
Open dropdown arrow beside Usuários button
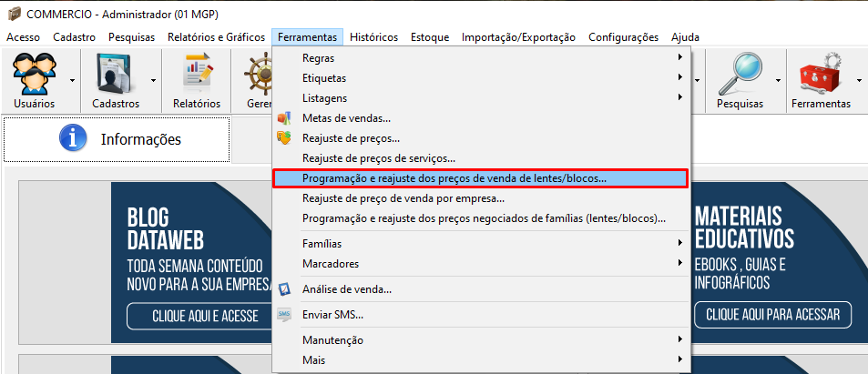[x=71, y=81]
